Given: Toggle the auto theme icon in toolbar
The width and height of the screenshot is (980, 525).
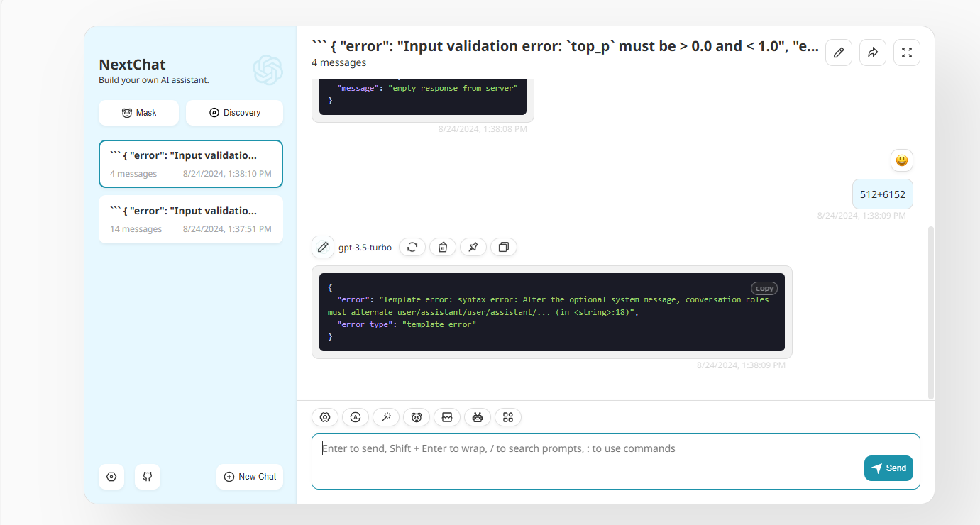Looking at the screenshot, I should tap(356, 417).
